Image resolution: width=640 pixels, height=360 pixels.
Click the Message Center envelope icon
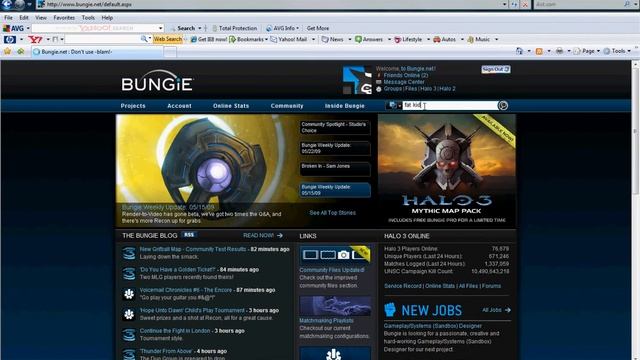[x=378, y=82]
